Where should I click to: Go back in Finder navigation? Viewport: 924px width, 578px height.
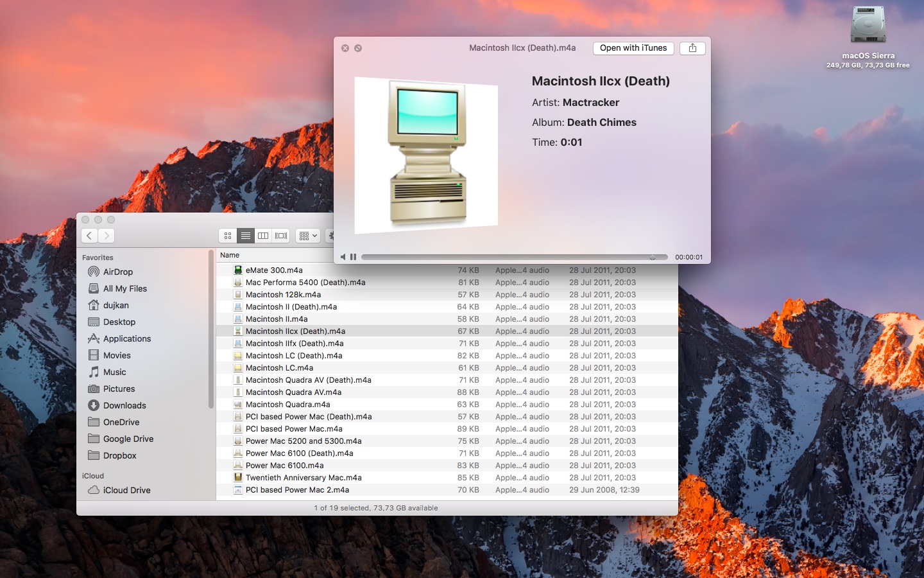point(89,236)
